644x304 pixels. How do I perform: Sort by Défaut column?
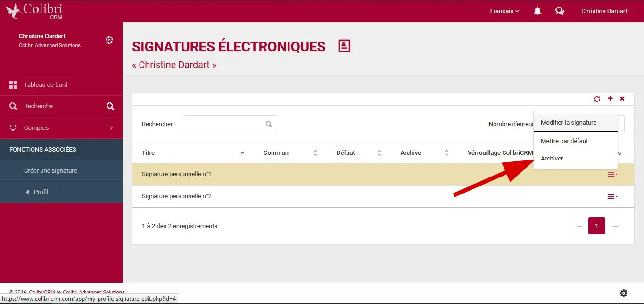(359, 152)
